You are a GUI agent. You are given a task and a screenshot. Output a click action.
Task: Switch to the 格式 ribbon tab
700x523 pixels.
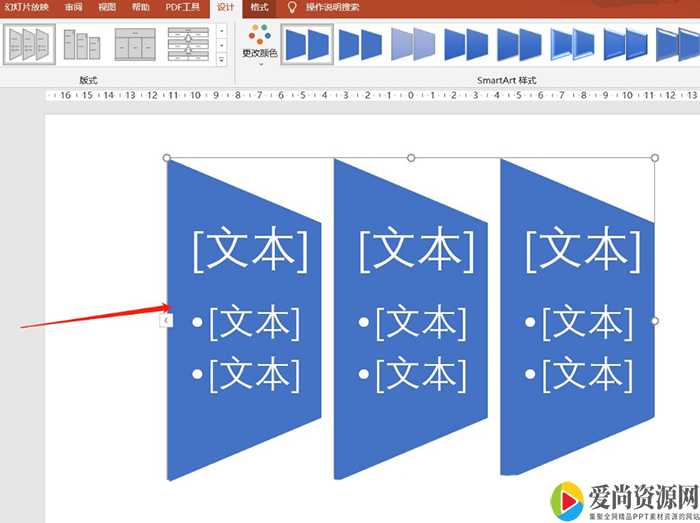point(259,7)
